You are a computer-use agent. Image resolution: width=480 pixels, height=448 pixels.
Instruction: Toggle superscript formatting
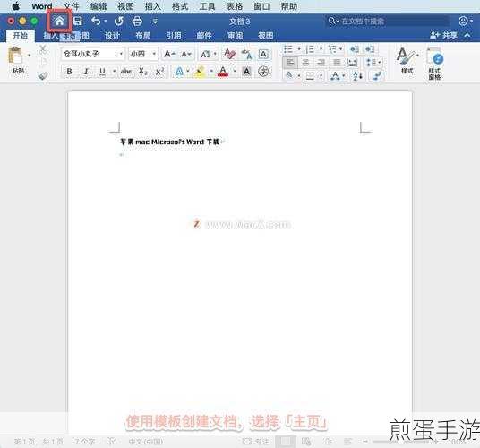coord(159,72)
